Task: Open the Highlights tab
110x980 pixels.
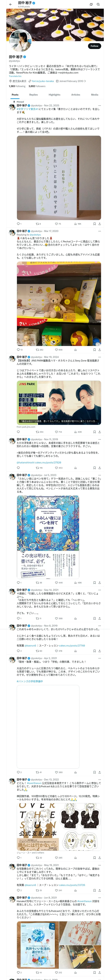Action: (54, 95)
